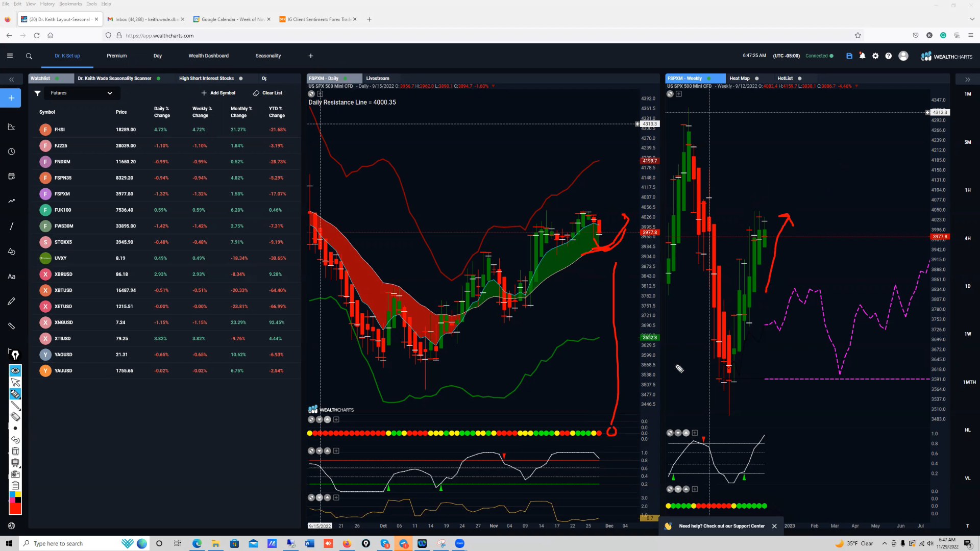This screenshot has height=551, width=980.
Task: Click the undo arrow in annotation toolbar
Action: pos(15,440)
